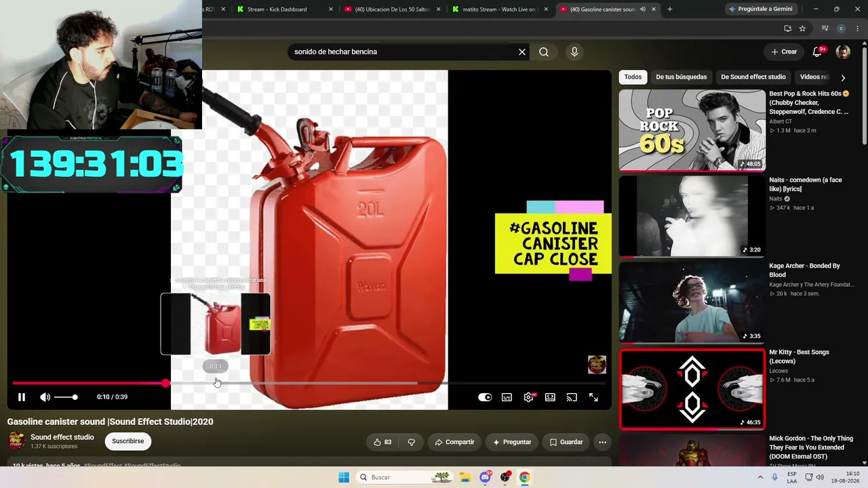Viewport: 868px width, 488px height.
Task: Install app using the address bar icon
Action: tap(787, 28)
